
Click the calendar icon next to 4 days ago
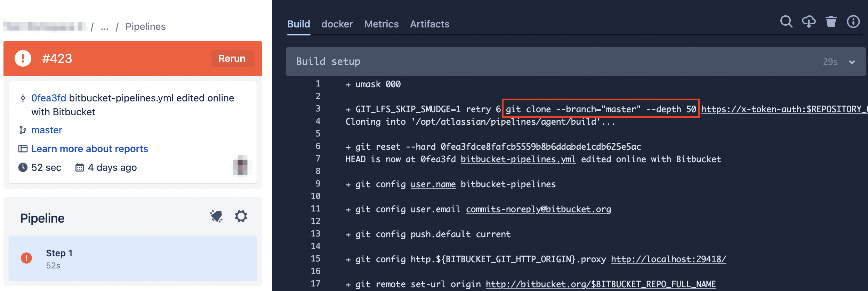(x=80, y=168)
